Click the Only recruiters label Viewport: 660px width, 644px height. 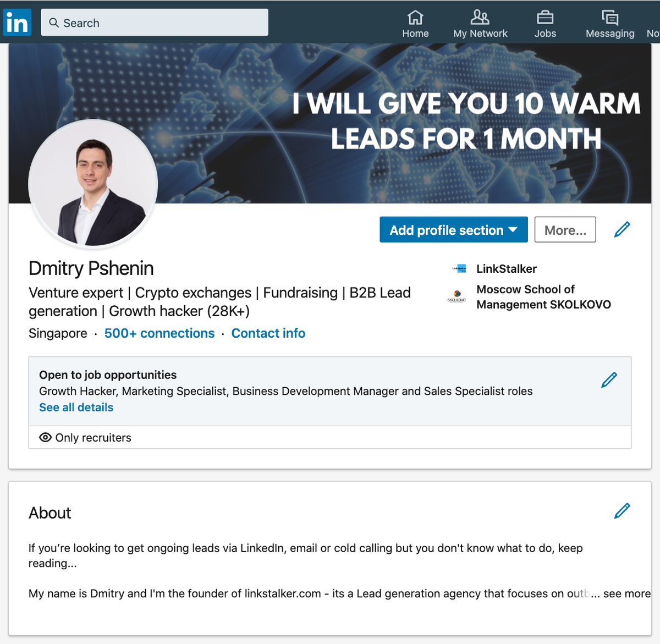pyautogui.click(x=94, y=438)
